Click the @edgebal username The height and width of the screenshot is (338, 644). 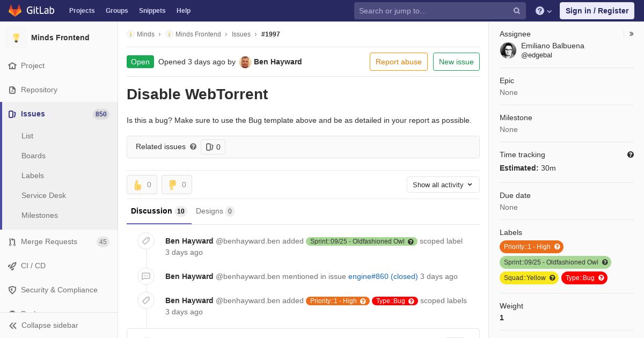(x=537, y=55)
